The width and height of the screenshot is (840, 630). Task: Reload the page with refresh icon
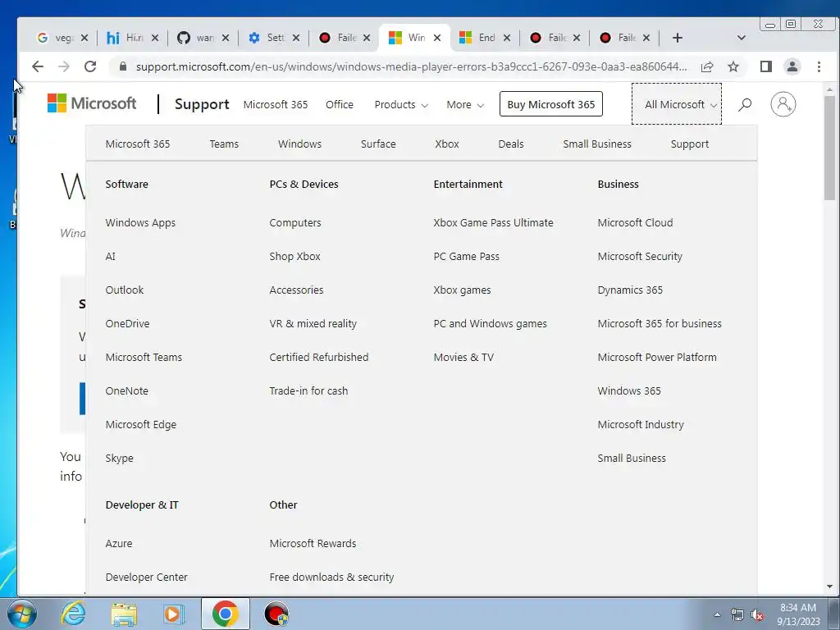(90, 66)
